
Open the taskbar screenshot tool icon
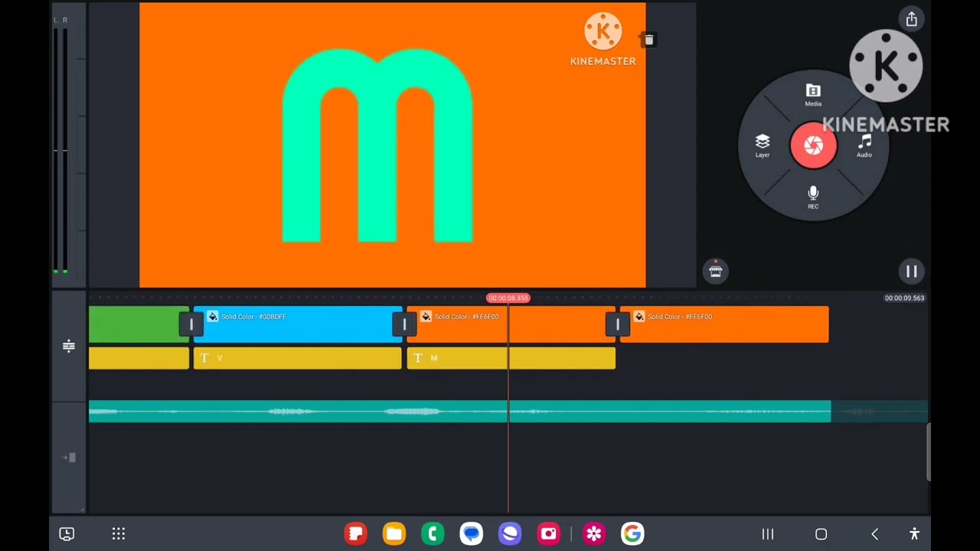(x=67, y=534)
